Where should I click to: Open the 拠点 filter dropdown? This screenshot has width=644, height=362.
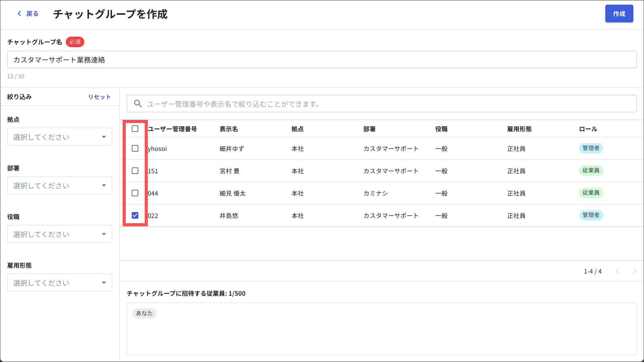pos(59,137)
